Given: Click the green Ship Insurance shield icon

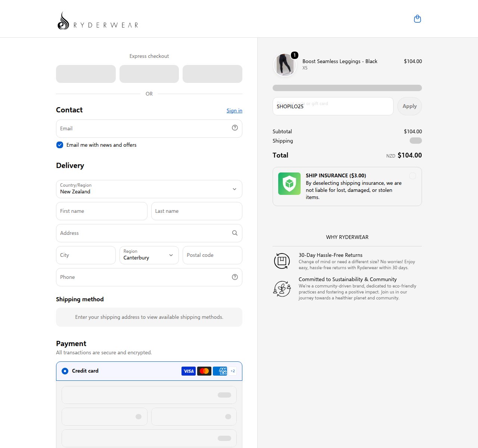Looking at the screenshot, I should [289, 184].
